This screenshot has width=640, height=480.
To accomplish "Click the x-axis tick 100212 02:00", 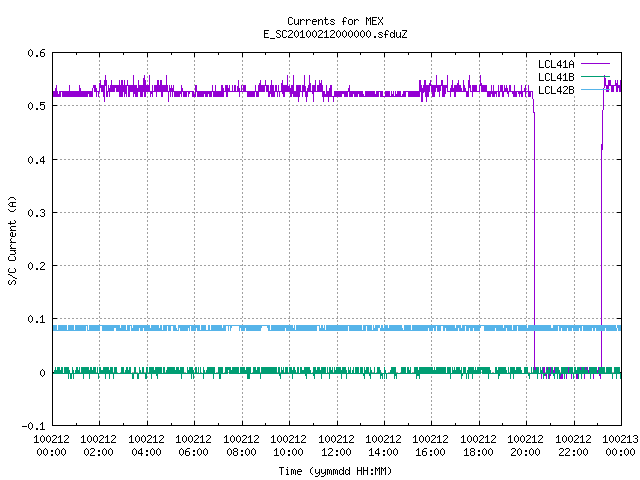I will 98,445.
